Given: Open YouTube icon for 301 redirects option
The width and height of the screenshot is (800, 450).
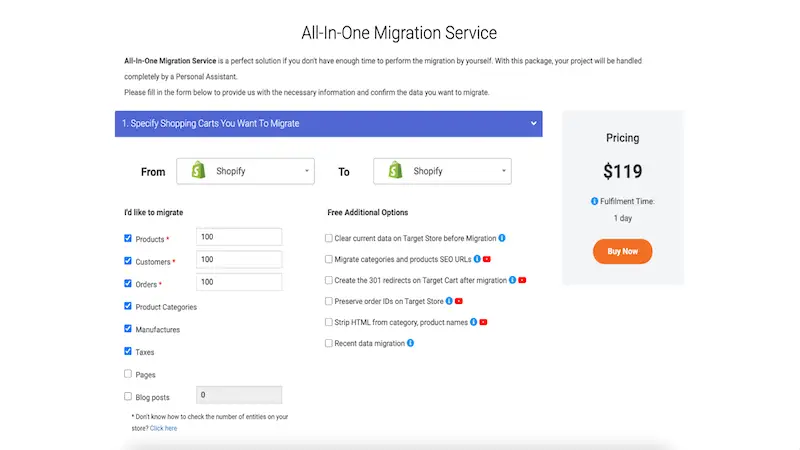Looking at the screenshot, I should pyautogui.click(x=522, y=280).
